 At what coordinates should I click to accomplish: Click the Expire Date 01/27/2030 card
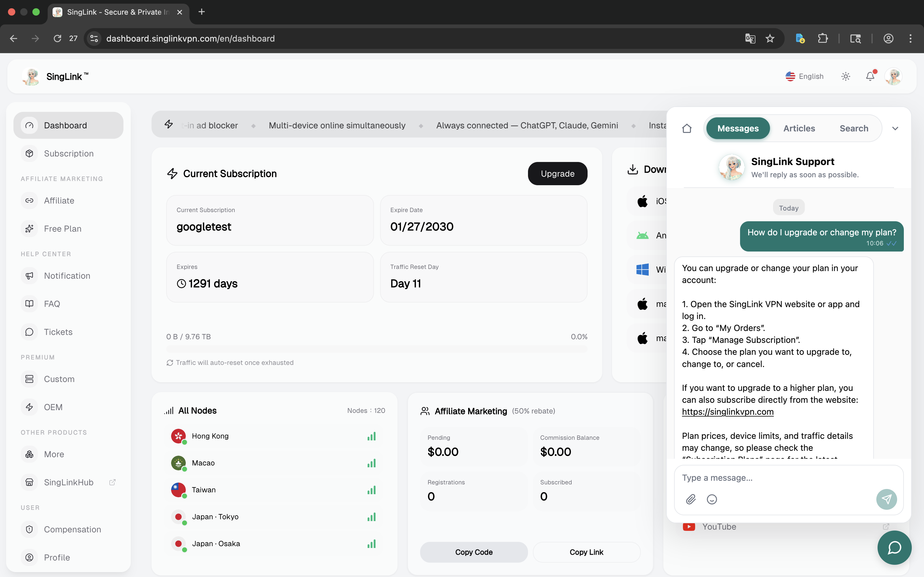483,220
